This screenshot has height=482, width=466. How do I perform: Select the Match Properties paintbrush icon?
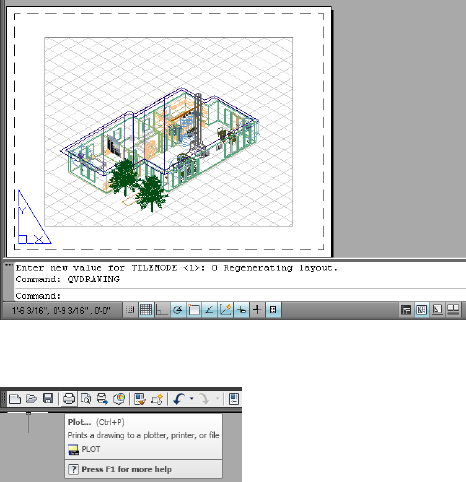click(140, 399)
